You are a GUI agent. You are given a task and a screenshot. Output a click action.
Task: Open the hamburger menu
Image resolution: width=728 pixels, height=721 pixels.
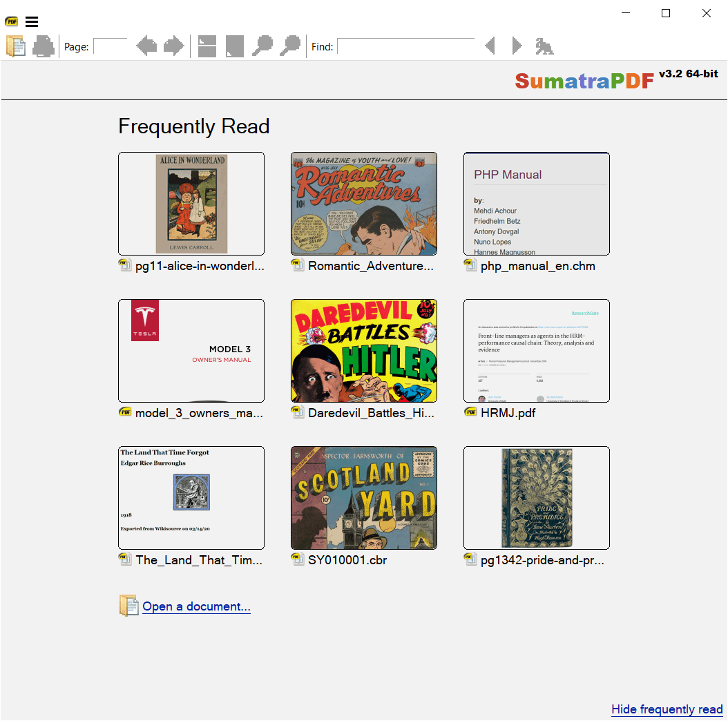(32, 21)
